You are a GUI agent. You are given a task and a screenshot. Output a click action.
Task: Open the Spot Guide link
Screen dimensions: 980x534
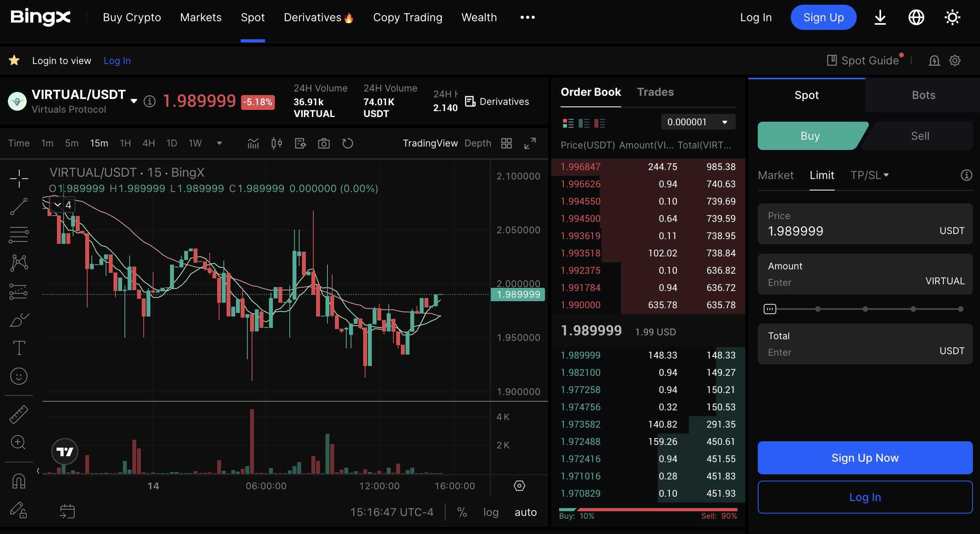pyautogui.click(x=863, y=60)
